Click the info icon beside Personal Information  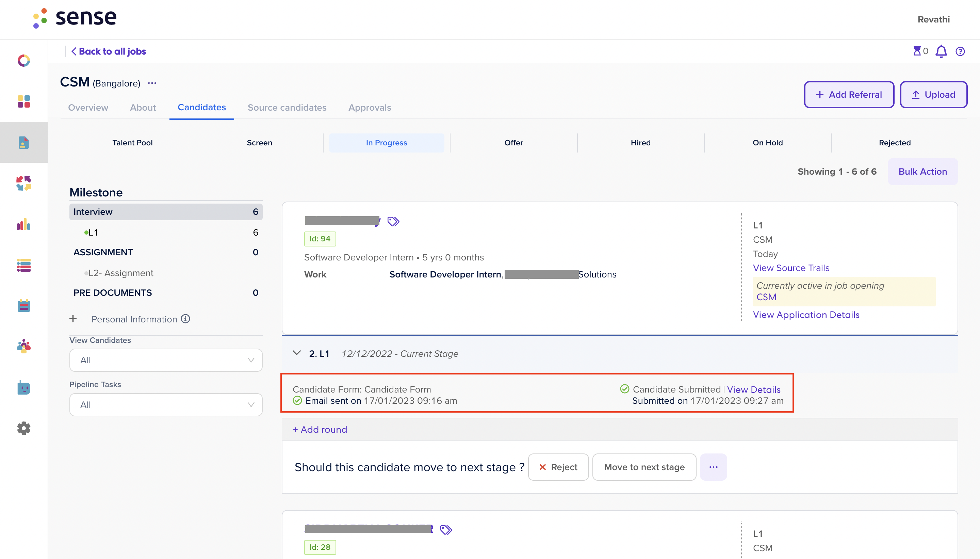(x=186, y=319)
